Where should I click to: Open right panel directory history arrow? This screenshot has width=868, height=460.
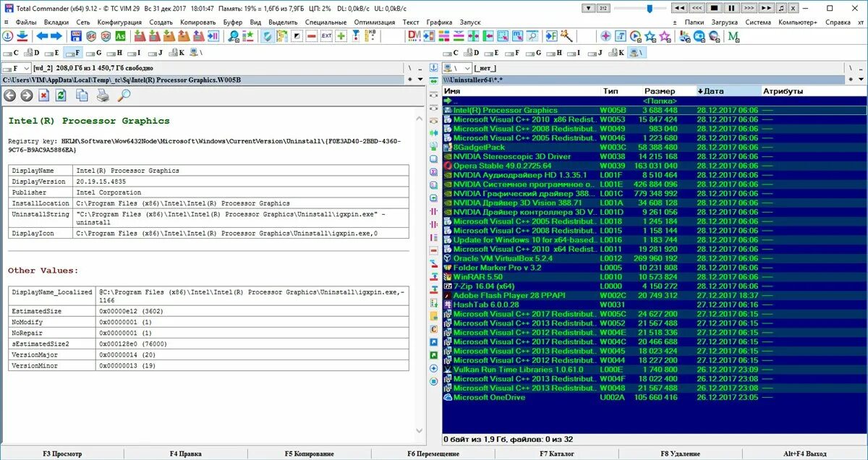tap(861, 80)
